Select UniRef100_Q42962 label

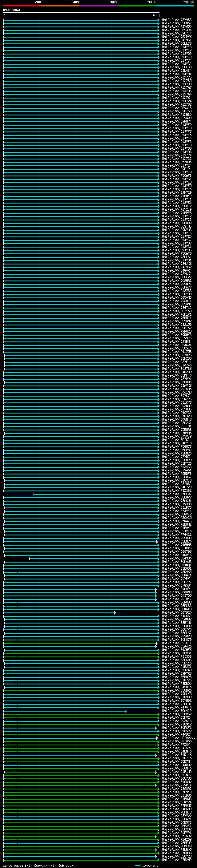pyautogui.click(x=177, y=267)
